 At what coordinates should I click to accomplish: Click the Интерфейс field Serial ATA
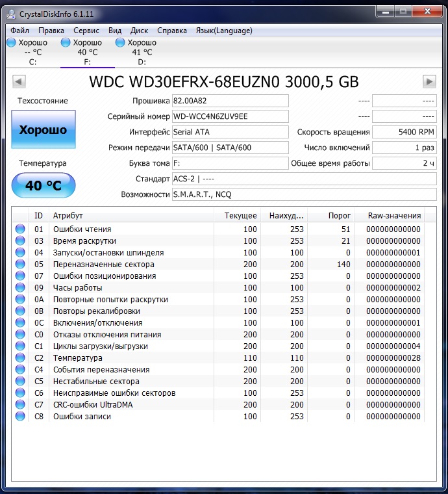click(230, 132)
